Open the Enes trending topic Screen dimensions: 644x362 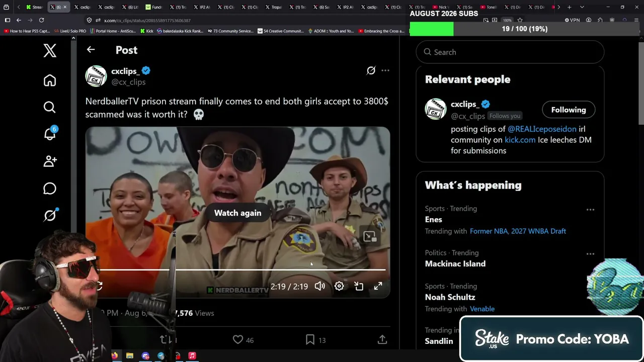(433, 219)
